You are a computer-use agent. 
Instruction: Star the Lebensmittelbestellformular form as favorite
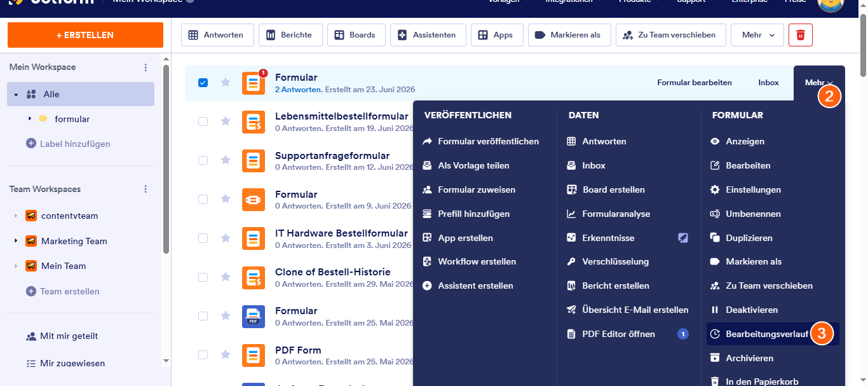(x=226, y=121)
